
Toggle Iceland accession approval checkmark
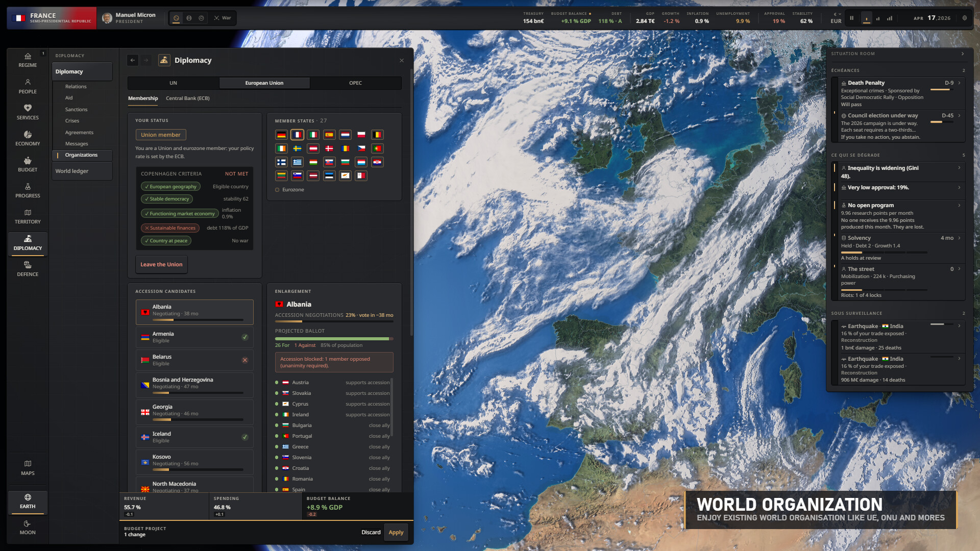[x=245, y=437]
